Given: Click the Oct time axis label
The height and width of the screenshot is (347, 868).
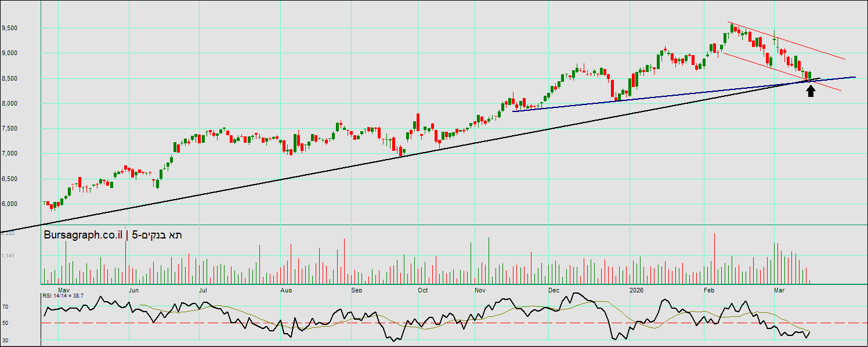Looking at the screenshot, I should (422, 290).
